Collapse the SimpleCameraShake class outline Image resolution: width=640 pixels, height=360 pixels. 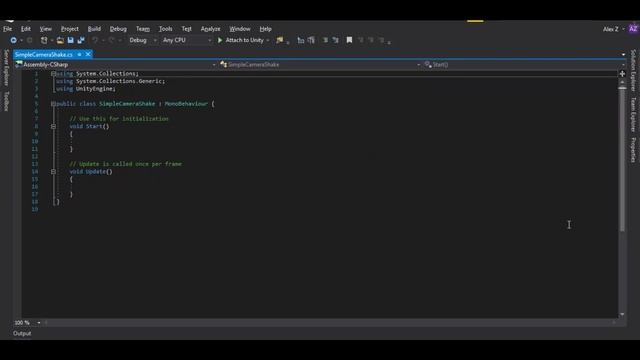point(53,104)
